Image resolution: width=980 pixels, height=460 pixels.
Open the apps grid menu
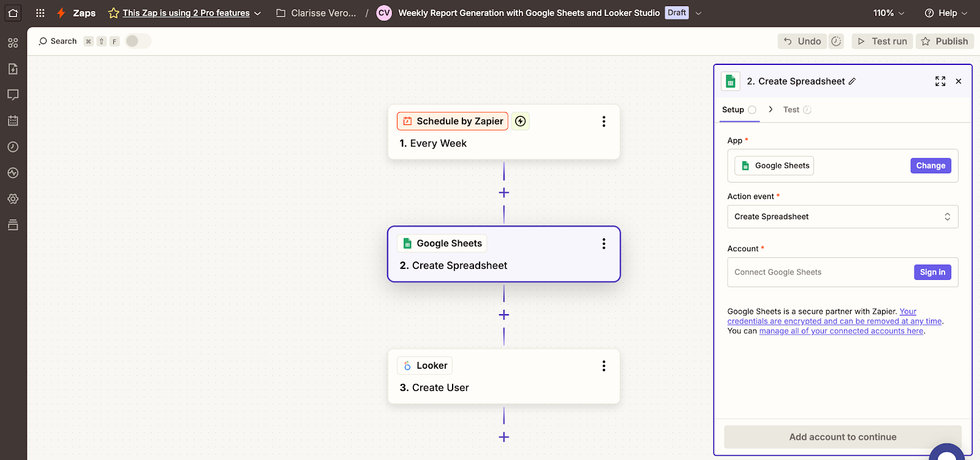[x=40, y=13]
